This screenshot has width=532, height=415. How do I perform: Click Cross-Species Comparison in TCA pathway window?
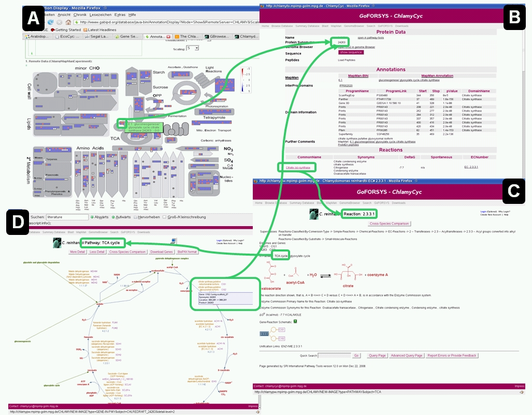coord(127,252)
